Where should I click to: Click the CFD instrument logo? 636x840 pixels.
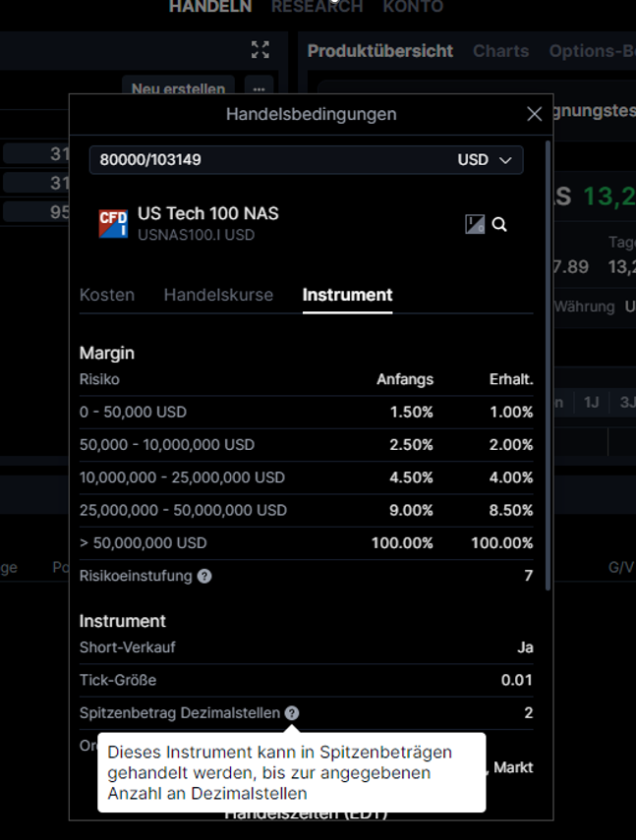pyautogui.click(x=113, y=224)
